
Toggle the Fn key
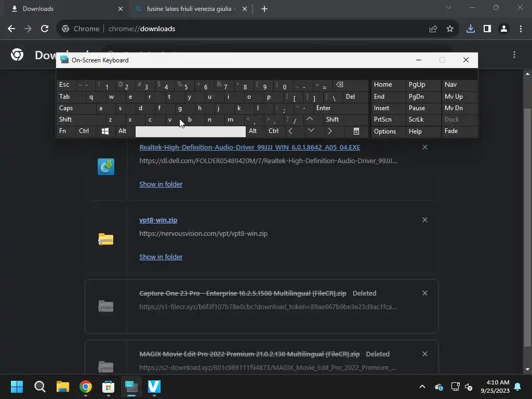point(66,131)
